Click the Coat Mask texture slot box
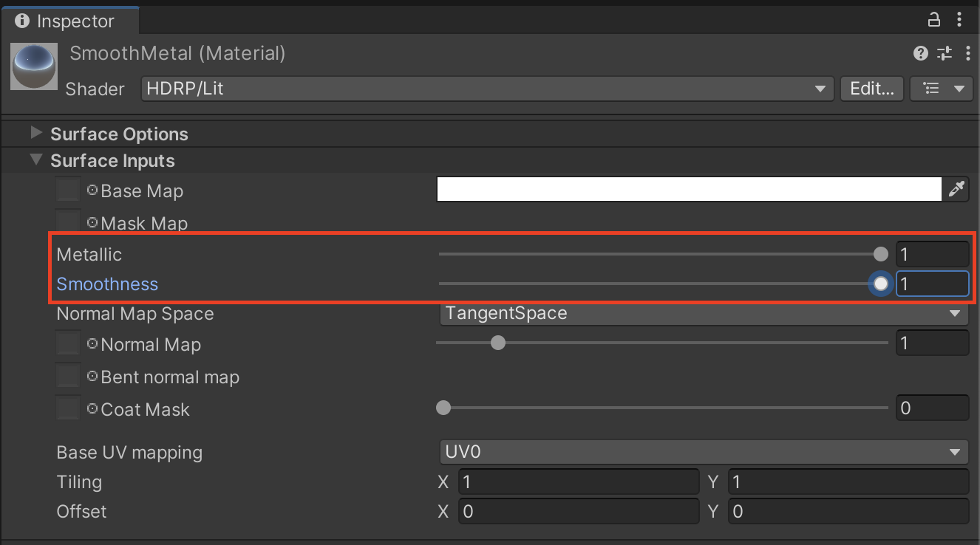The width and height of the screenshot is (980, 545). coord(68,408)
